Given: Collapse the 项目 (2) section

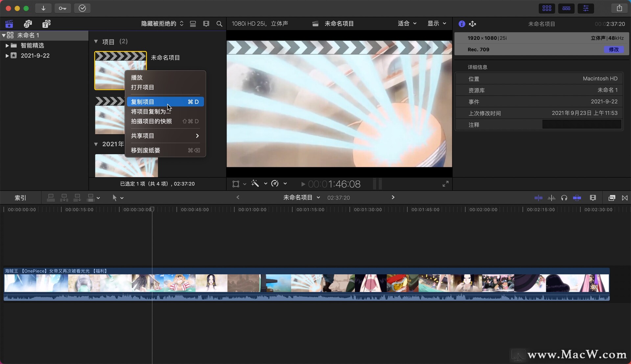Looking at the screenshot, I should tap(96, 41).
